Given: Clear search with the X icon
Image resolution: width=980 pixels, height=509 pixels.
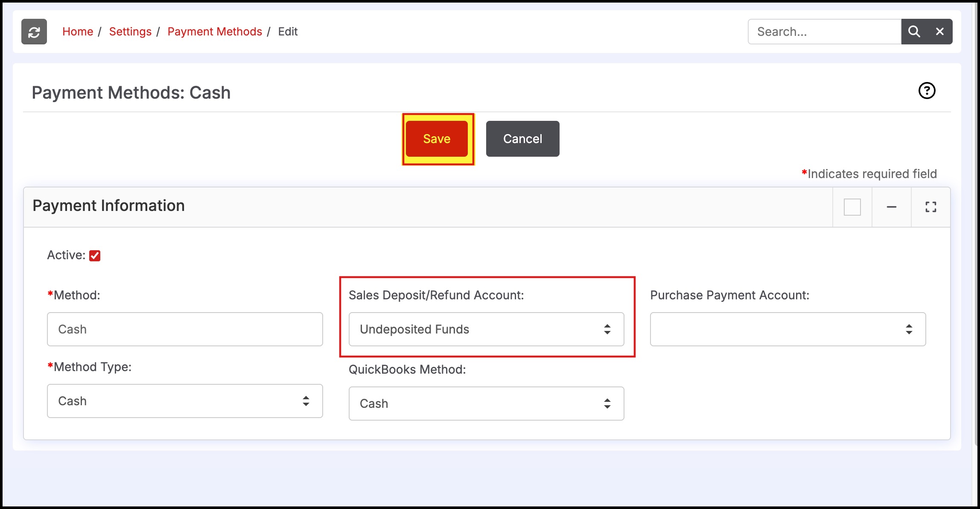Looking at the screenshot, I should pyautogui.click(x=940, y=32).
